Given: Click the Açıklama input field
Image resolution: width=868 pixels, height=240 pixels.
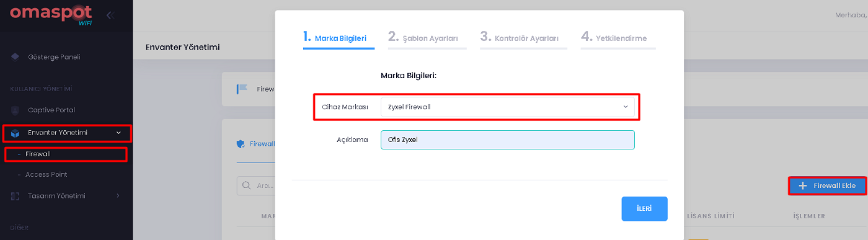Looking at the screenshot, I should (508, 140).
